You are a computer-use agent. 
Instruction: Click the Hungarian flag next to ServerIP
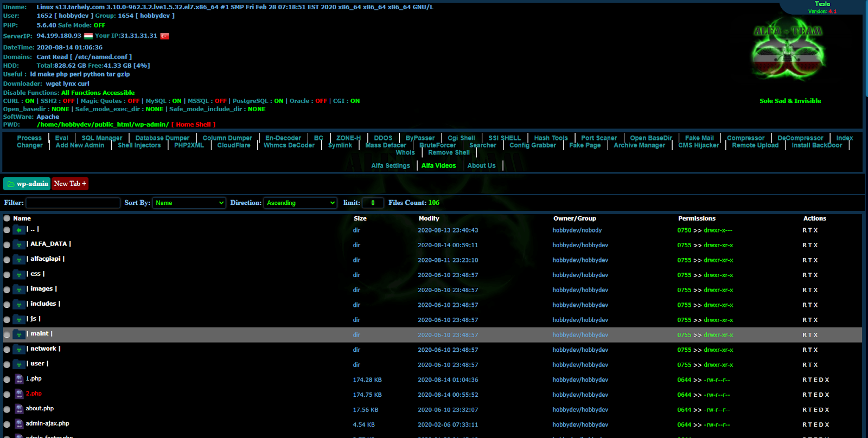pyautogui.click(x=88, y=36)
